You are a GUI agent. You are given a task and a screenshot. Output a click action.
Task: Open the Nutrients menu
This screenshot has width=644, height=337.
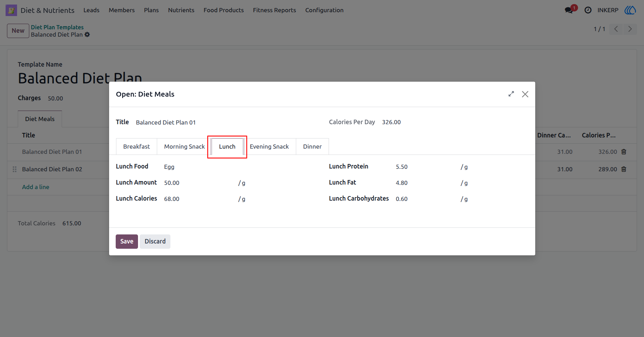(181, 10)
